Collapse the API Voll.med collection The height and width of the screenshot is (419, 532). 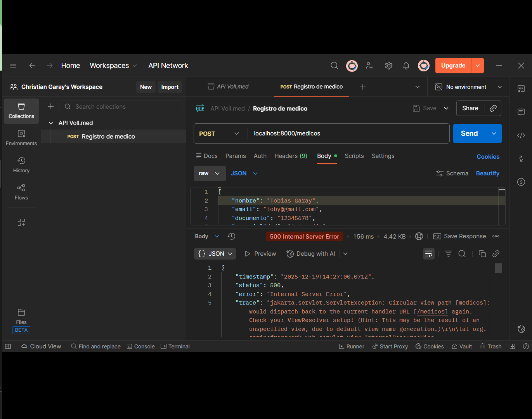point(51,123)
